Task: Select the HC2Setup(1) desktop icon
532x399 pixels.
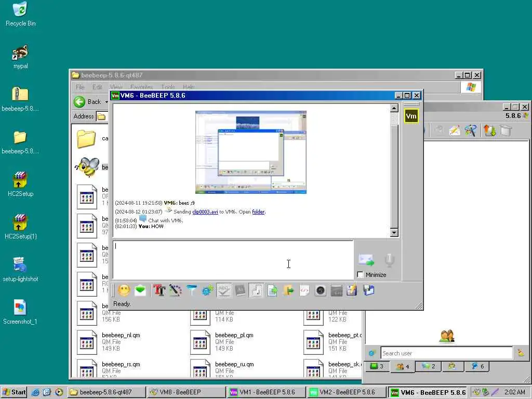Action: click(x=20, y=227)
